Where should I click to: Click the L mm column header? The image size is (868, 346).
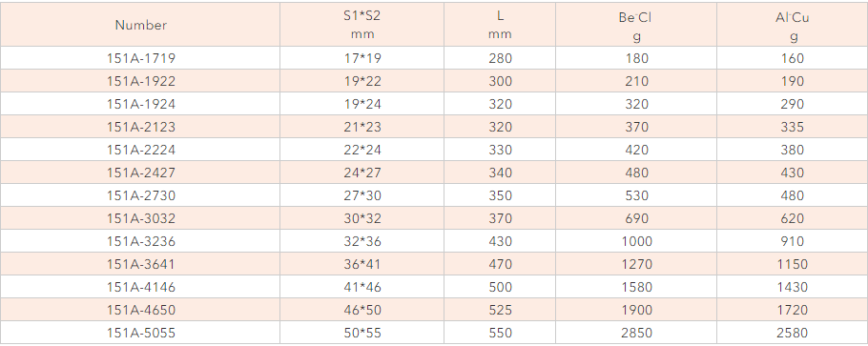pyautogui.click(x=500, y=25)
